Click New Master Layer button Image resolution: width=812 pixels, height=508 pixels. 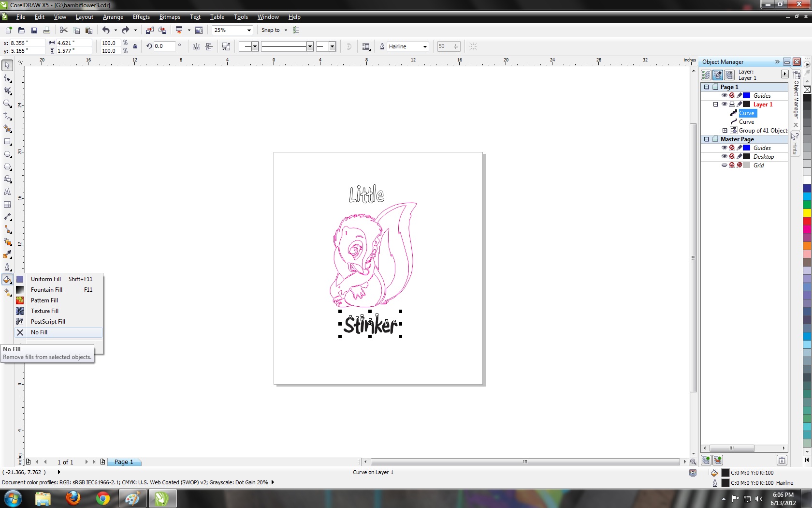[x=718, y=460]
